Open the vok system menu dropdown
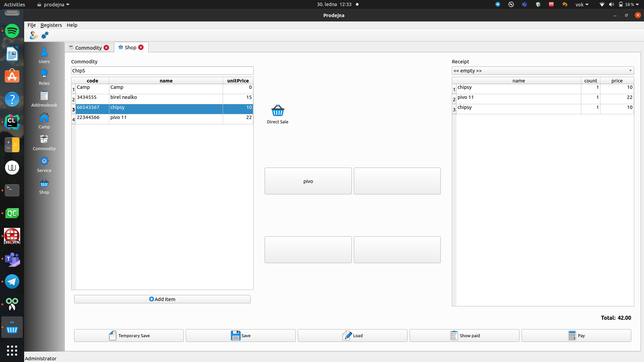 click(582, 4)
